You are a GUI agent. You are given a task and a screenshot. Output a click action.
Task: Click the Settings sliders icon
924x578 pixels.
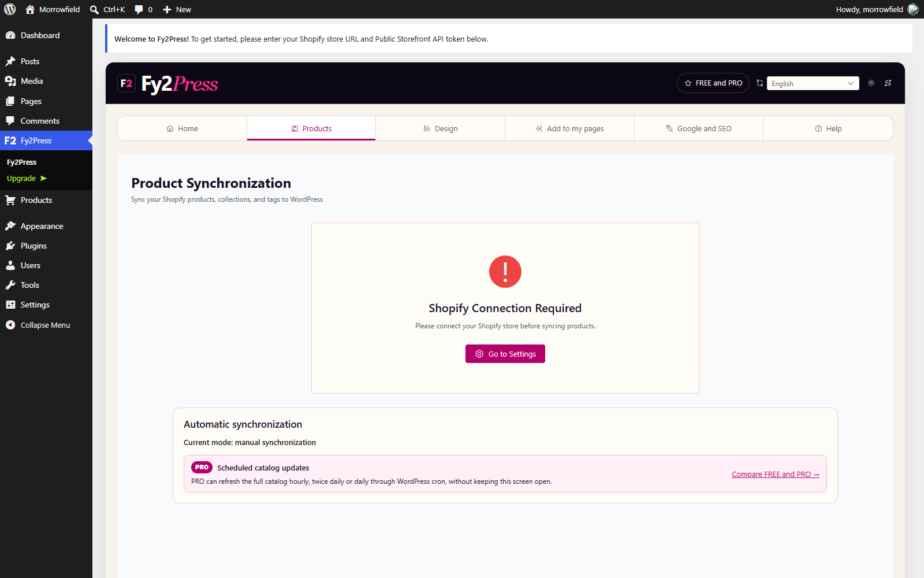coord(10,305)
